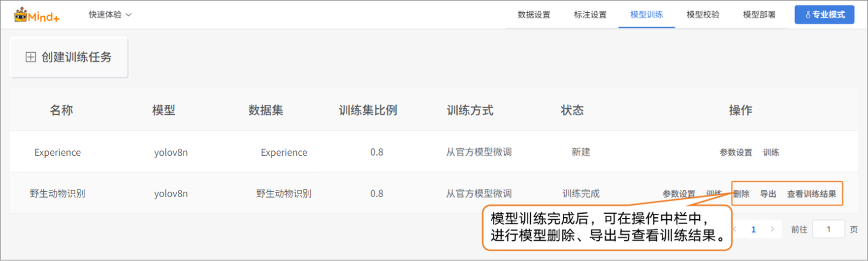Click 导出 to export 野生动物识别 model
The width and height of the screenshot is (868, 261).
tap(768, 194)
